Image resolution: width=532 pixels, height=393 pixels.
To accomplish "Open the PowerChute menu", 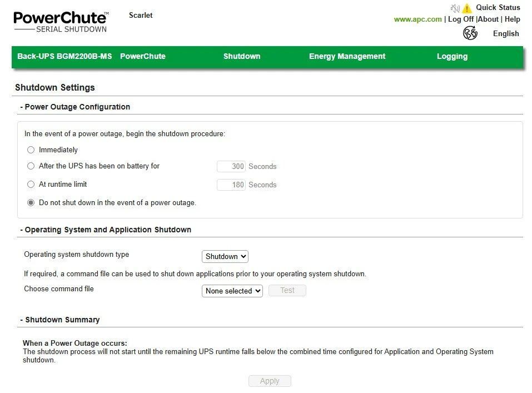I will 143,56.
